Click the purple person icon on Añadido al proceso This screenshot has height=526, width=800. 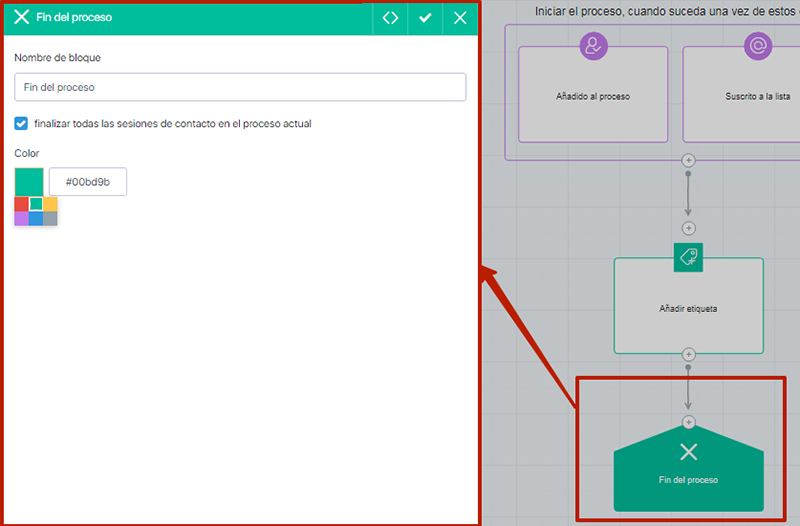point(594,45)
